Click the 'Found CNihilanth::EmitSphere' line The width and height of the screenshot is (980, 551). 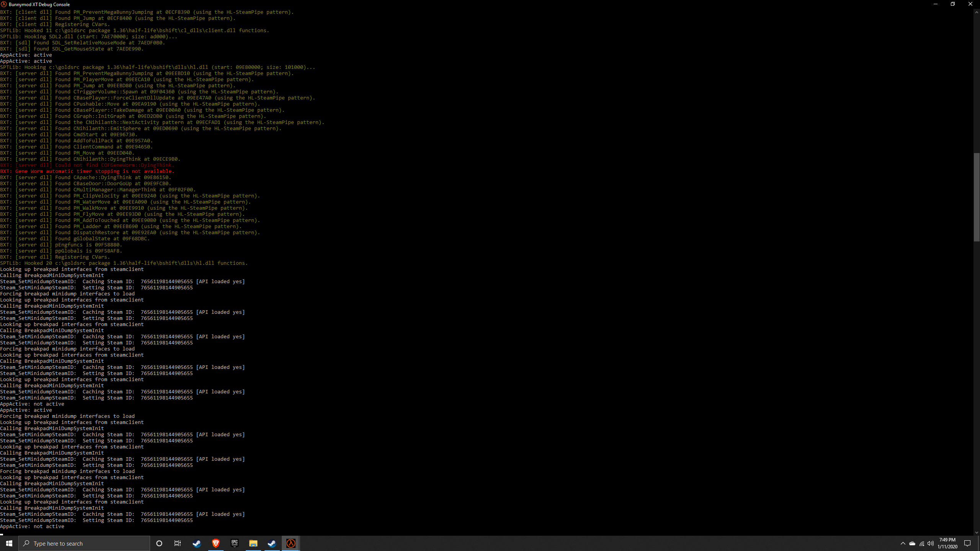tap(141, 129)
